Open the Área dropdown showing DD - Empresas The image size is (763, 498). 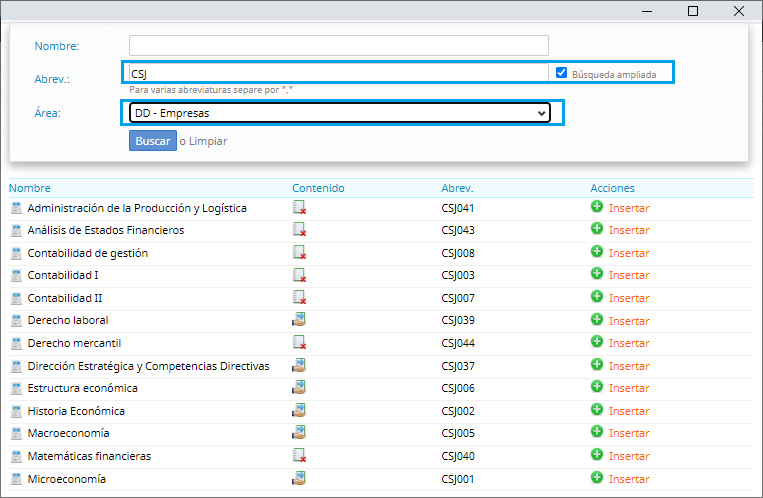click(340, 113)
